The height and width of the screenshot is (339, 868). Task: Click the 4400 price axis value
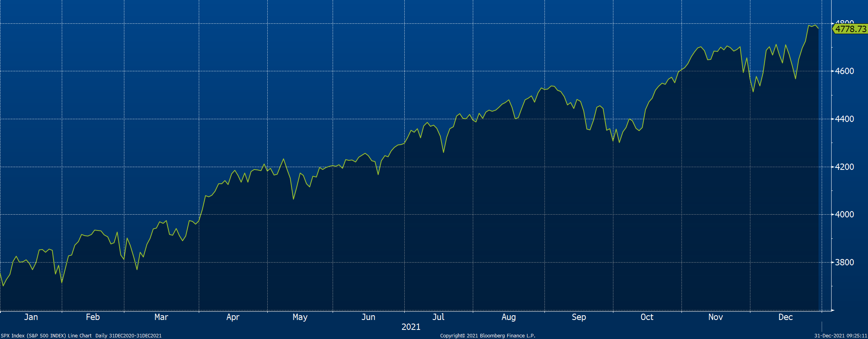[845, 119]
